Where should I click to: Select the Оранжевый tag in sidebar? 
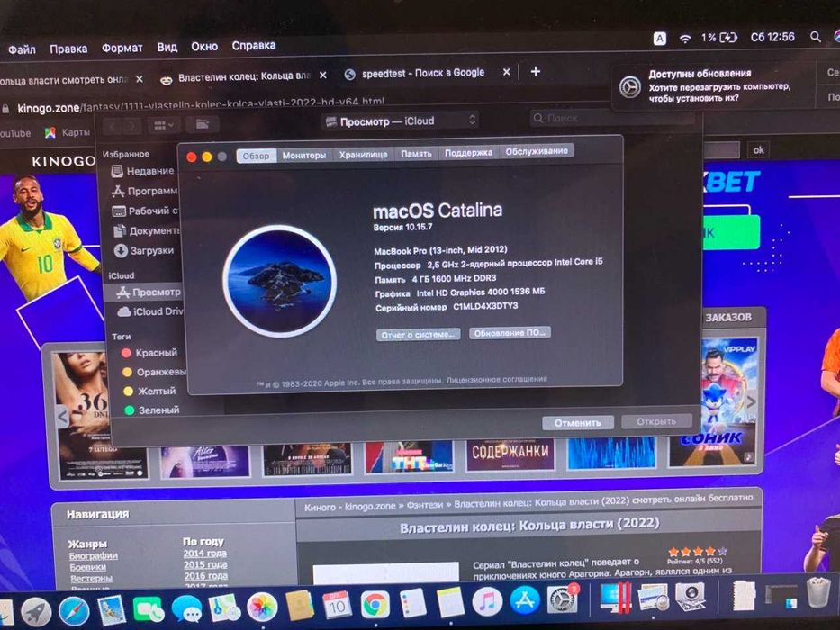(154, 372)
